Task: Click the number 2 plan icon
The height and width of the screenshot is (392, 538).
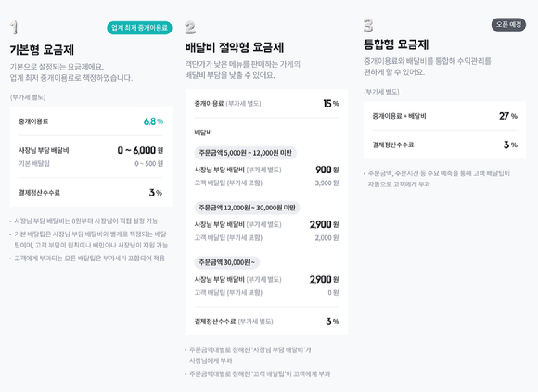Action: pyautogui.click(x=190, y=28)
